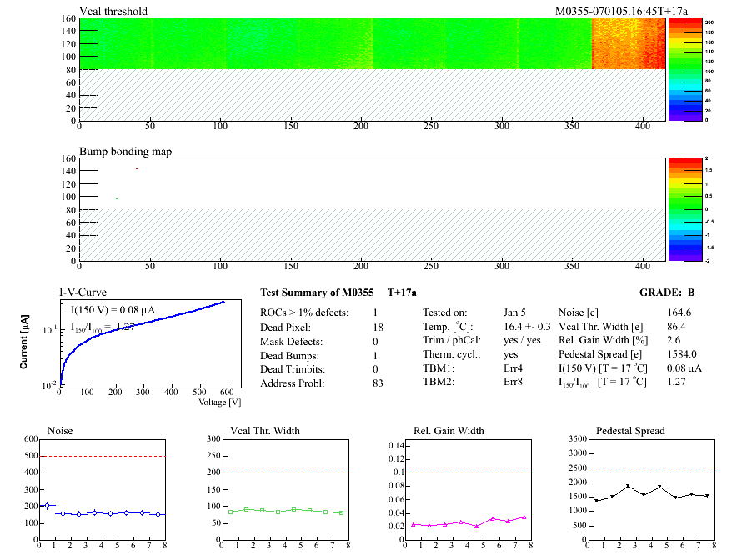The width and height of the screenshot is (747, 560).
Task: Click the Address Probl value 83
Action: pos(378,383)
